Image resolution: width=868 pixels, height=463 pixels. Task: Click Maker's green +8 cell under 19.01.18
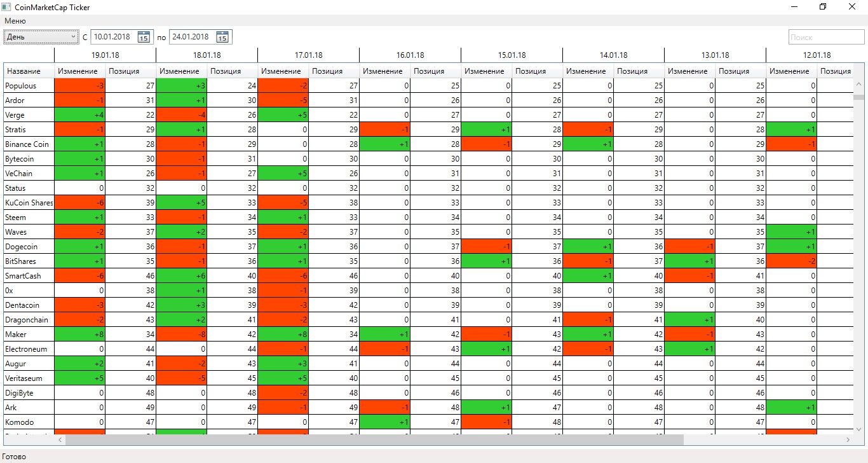(x=80, y=335)
